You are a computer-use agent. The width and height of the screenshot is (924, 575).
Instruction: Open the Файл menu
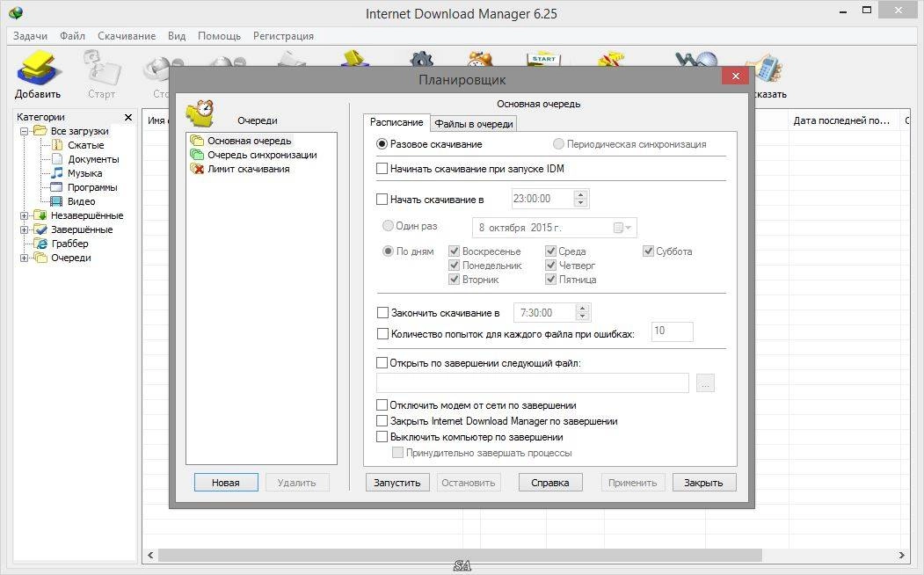click(x=72, y=36)
